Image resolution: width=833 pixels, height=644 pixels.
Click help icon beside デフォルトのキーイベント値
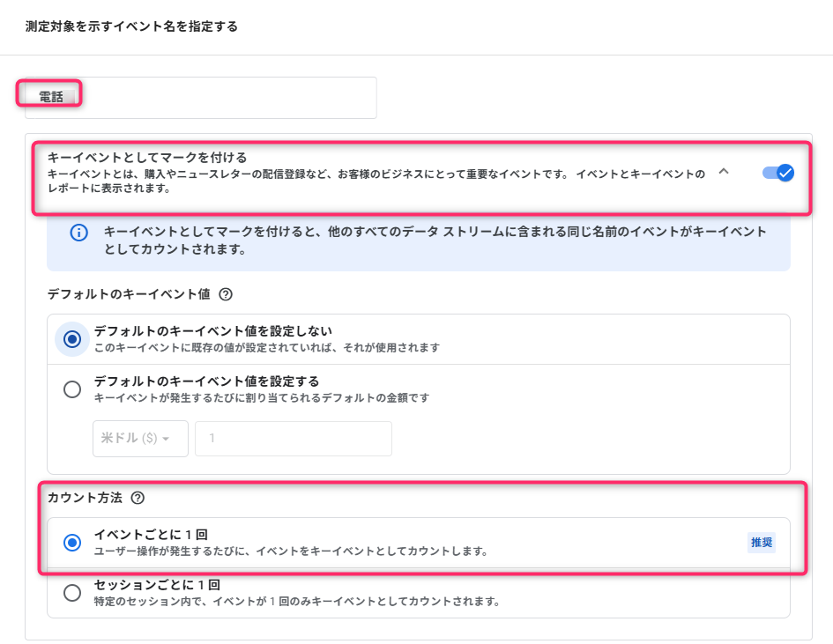(225, 294)
